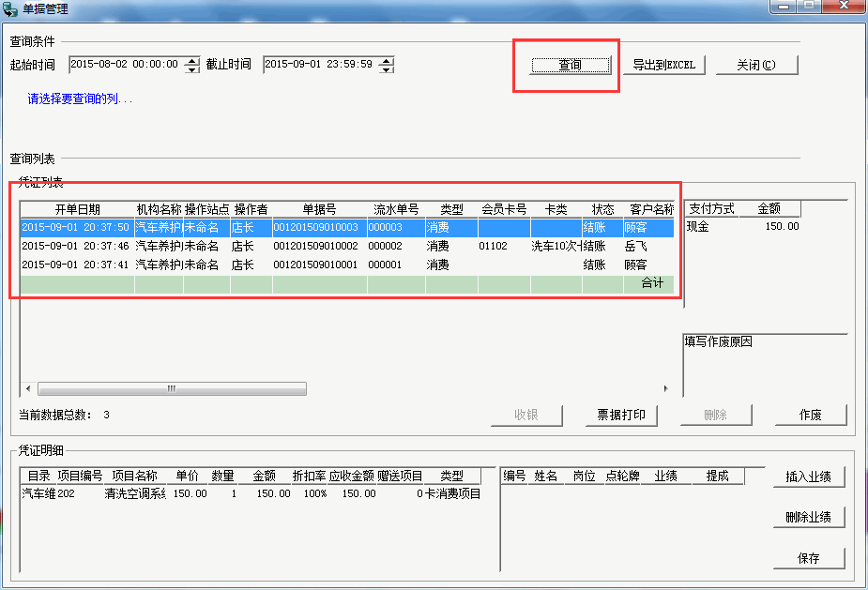Click the 清洗空调系 project name cell
Viewport: 868px width, 590px height.
tap(135, 493)
